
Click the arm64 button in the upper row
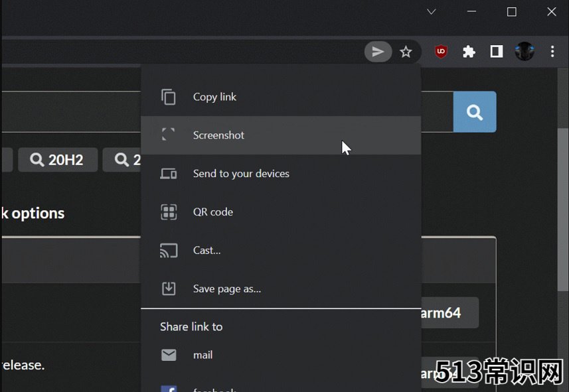pyautogui.click(x=449, y=313)
